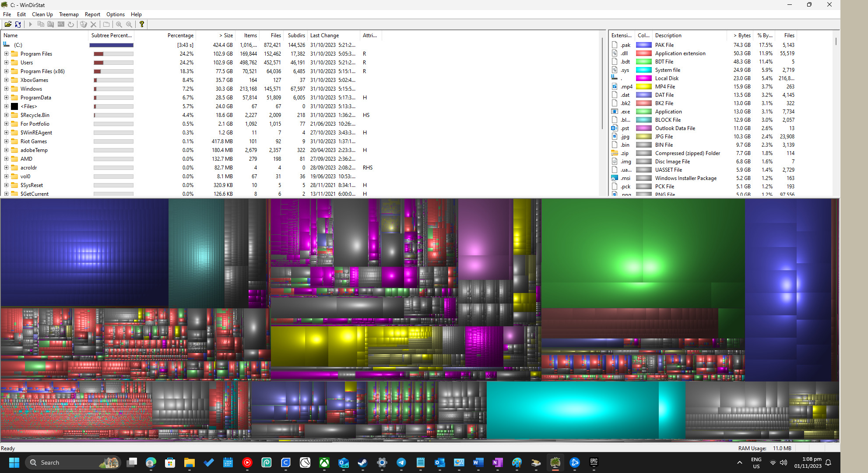Open Telegram from the taskbar
This screenshot has height=473, width=868.
tap(401, 462)
